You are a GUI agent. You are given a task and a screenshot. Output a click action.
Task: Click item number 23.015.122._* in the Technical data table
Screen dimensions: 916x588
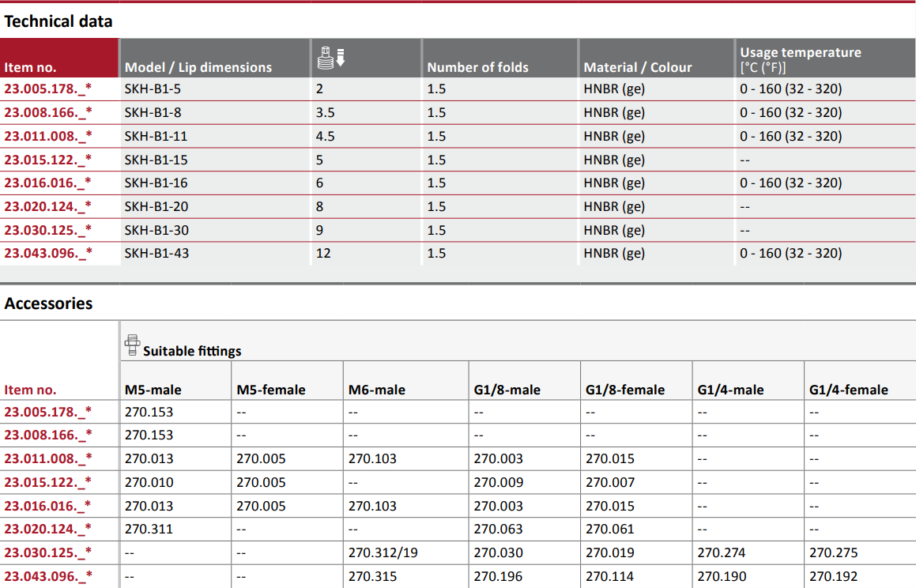[48, 160]
